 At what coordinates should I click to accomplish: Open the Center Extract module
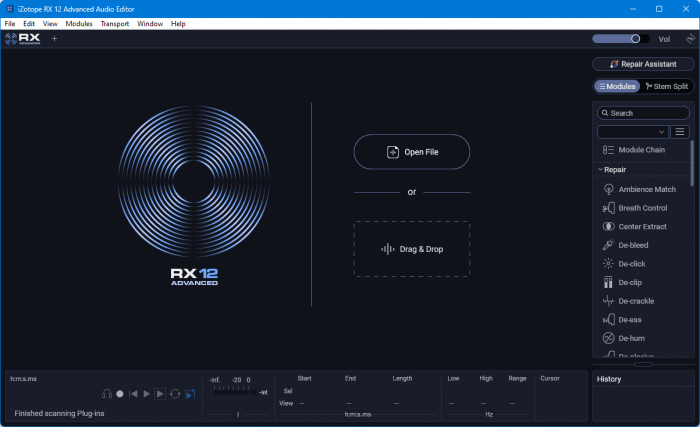(x=642, y=226)
